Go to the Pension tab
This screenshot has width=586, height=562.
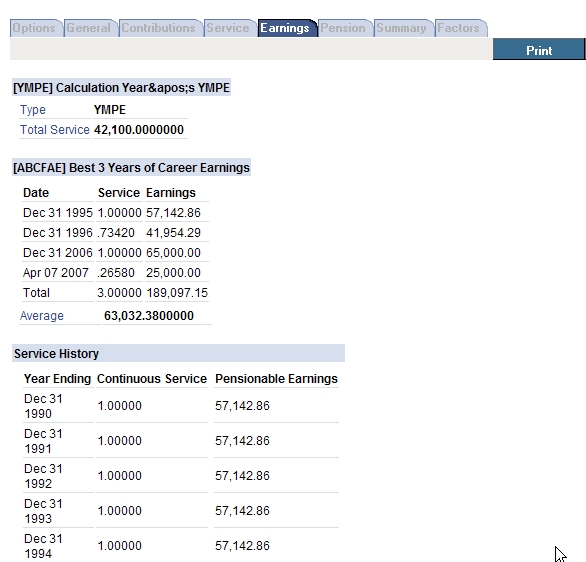pyautogui.click(x=345, y=28)
